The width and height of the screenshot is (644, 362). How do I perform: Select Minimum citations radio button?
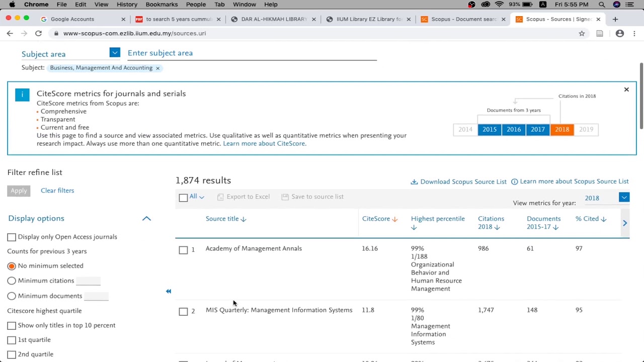(12, 281)
